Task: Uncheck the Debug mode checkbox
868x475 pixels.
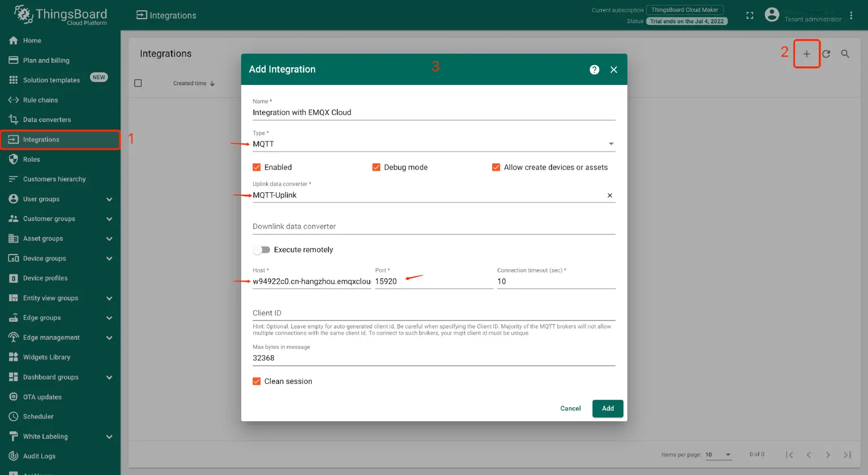Action: point(376,167)
